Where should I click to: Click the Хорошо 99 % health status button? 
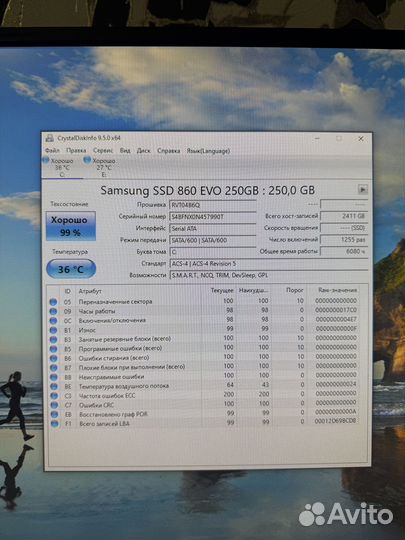(x=71, y=226)
